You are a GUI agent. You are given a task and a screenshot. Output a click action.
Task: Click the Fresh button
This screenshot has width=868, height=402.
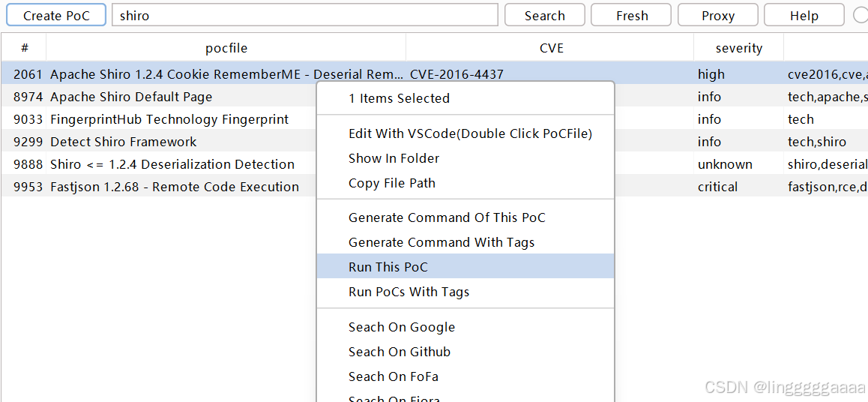(x=632, y=15)
